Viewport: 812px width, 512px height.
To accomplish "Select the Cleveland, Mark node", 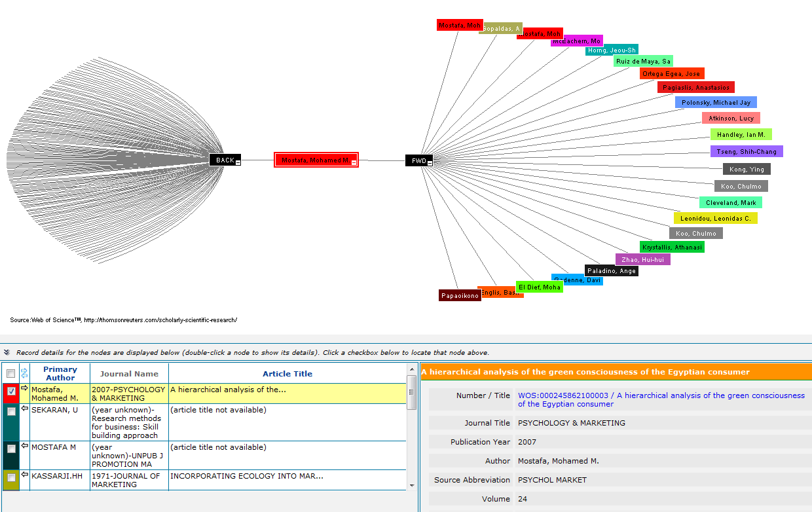I will [730, 202].
